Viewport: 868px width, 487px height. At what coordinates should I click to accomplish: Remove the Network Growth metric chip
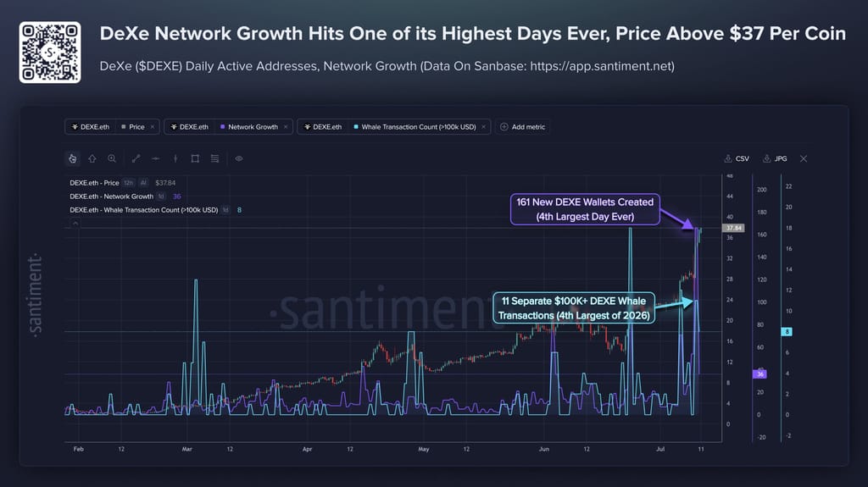(286, 127)
